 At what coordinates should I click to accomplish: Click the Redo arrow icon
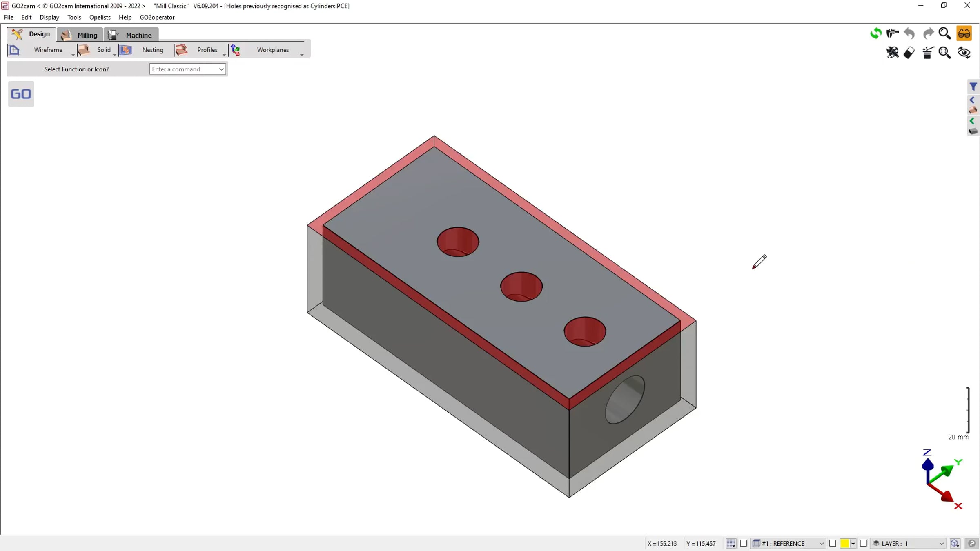click(928, 33)
